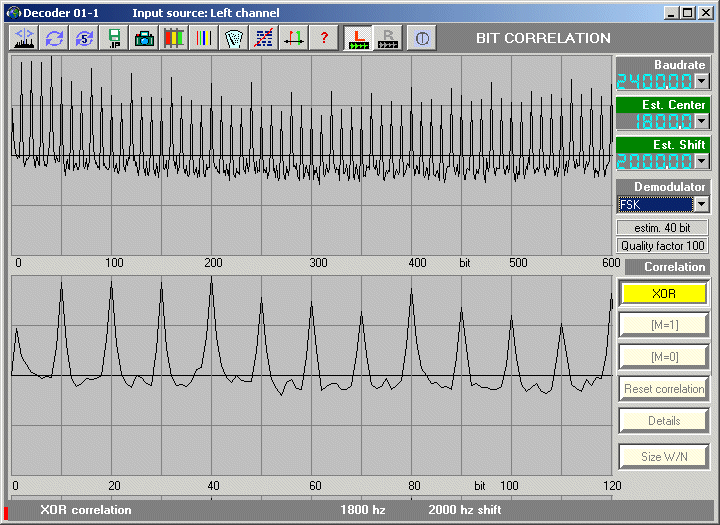Open the Baudrate dropdown arrow

pos(701,82)
